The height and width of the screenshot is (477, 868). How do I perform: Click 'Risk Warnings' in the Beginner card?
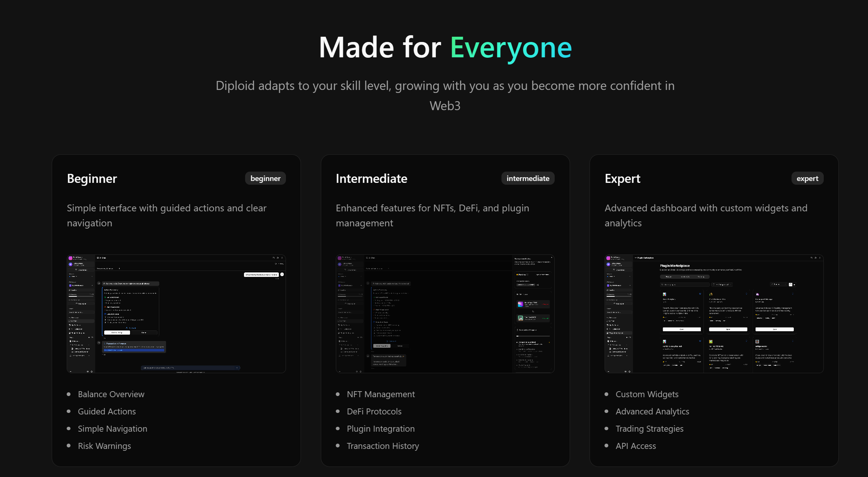tap(104, 446)
